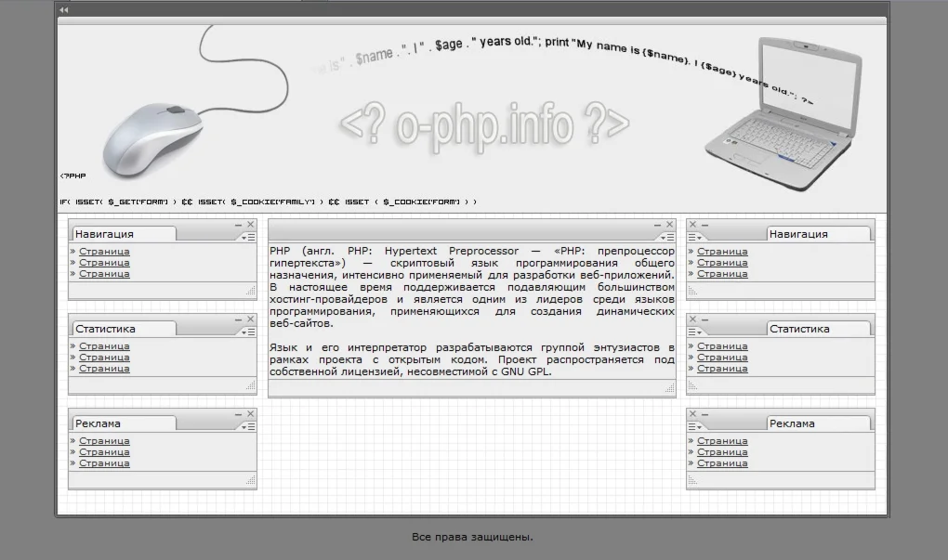Minimize the center PHP article panel
948x560 pixels.
(657, 225)
